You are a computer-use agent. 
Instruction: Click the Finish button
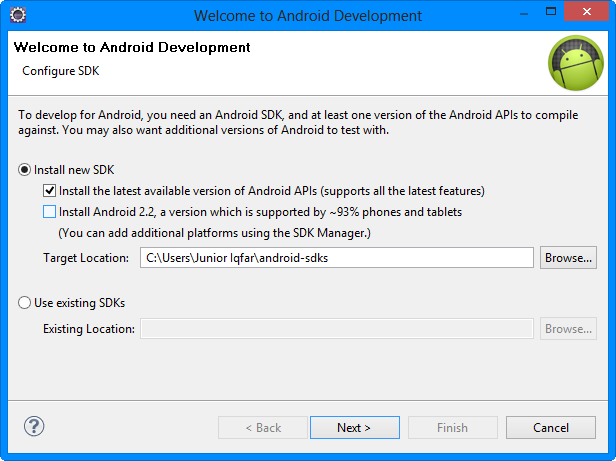tap(453, 428)
